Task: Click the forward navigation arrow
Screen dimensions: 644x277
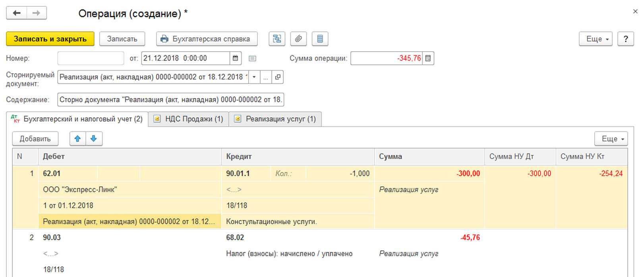Action: 36,13
